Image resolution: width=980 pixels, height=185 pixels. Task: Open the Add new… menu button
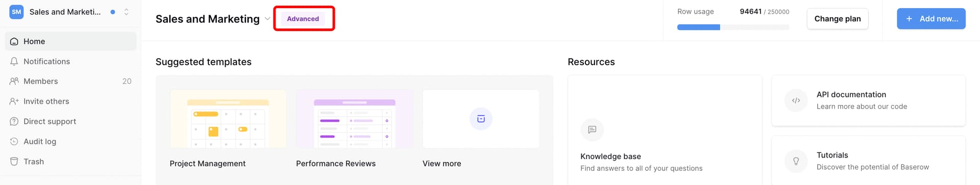(931, 19)
